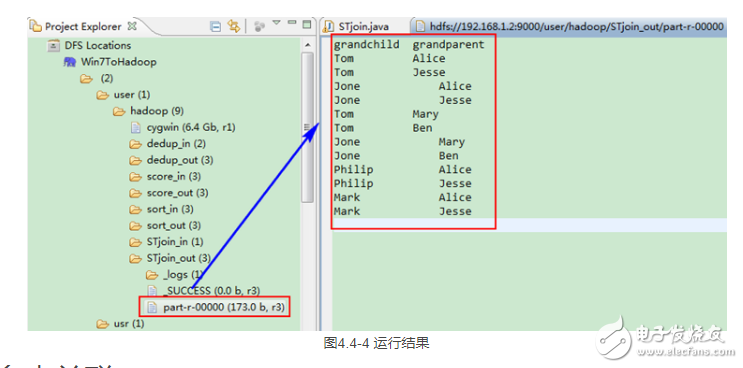
Task: Expand the STjoin_in folder
Action: 166,242
